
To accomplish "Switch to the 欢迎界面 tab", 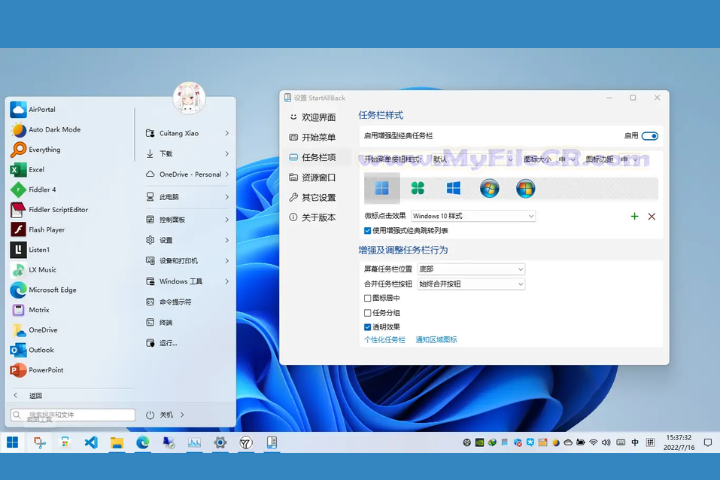I will pos(313,117).
